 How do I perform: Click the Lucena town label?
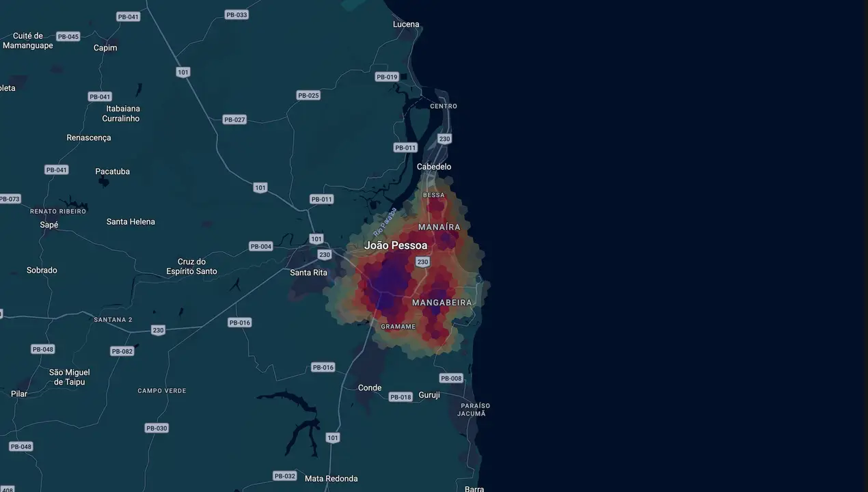point(406,25)
